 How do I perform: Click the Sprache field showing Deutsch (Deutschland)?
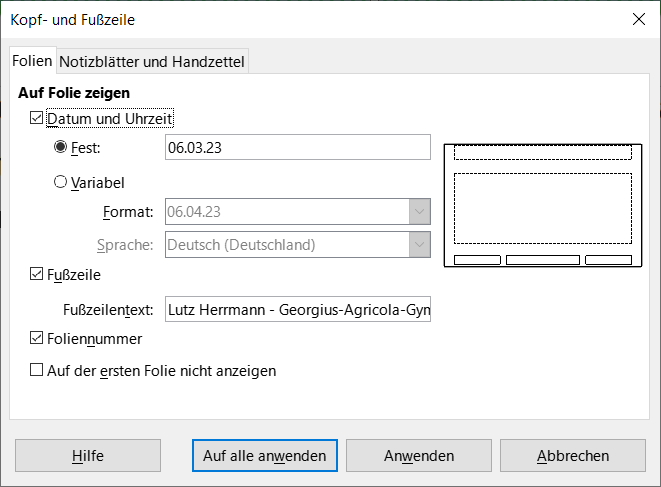(x=285, y=244)
